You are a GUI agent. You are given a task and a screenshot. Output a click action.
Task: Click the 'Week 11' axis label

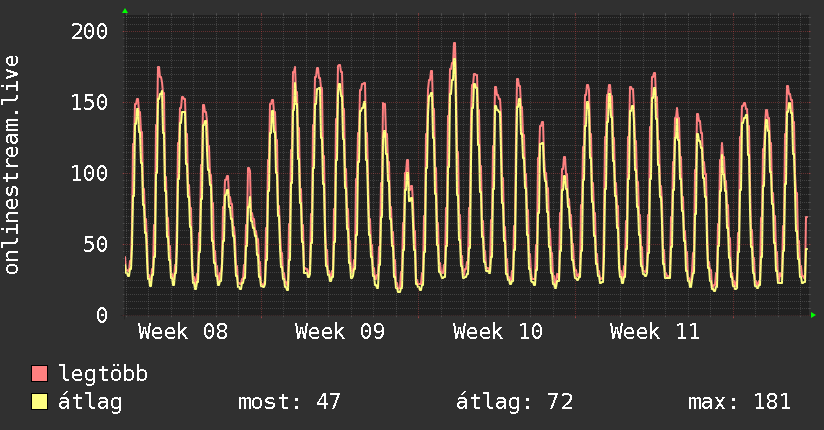click(x=654, y=332)
